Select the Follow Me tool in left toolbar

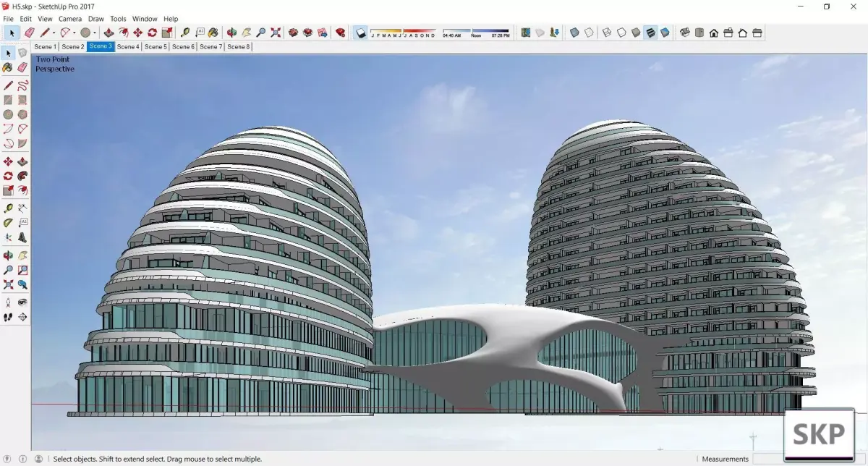[22, 176]
